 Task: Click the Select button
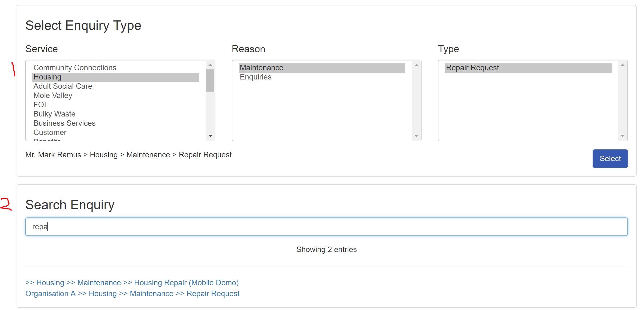click(x=610, y=158)
